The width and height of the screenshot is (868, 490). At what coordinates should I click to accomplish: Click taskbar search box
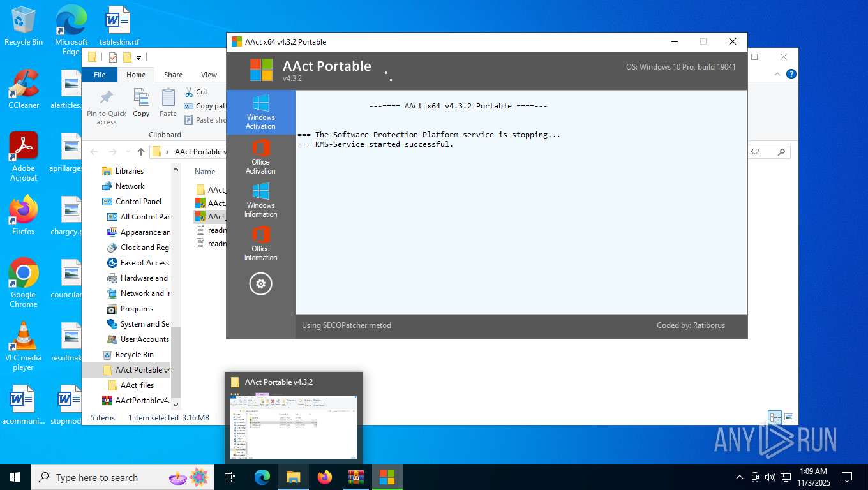pos(124,477)
